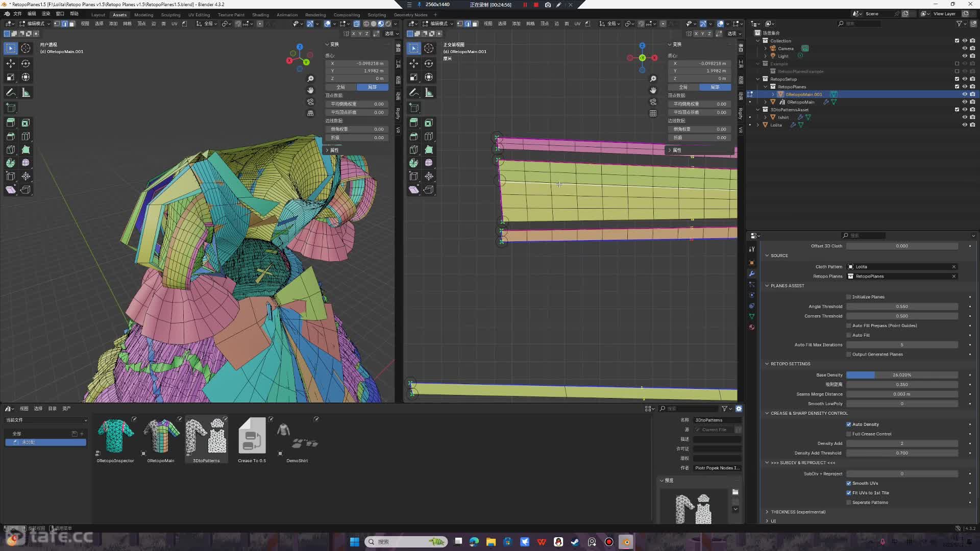980x551 pixels.
Task: Select the Cursor tool in right viewport
Action: coord(429,48)
